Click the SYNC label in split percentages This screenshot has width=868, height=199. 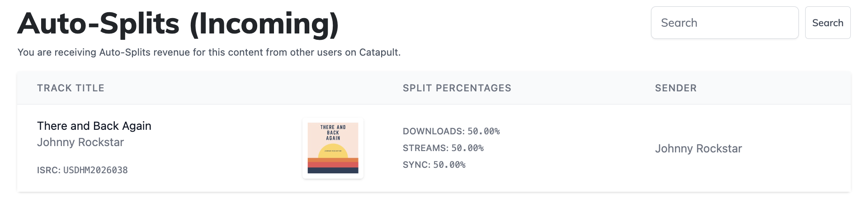[x=416, y=165]
